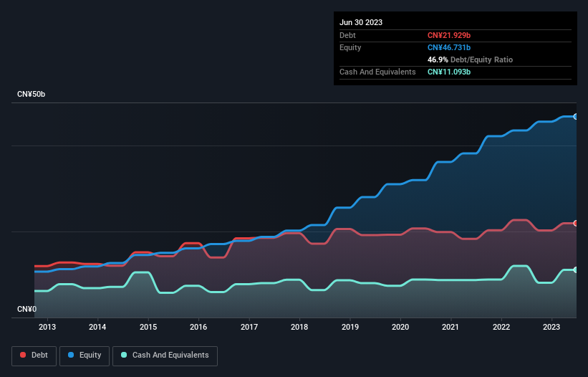This screenshot has height=377, width=588.
Task: Toggle the Debt series legend button
Action: [34, 355]
